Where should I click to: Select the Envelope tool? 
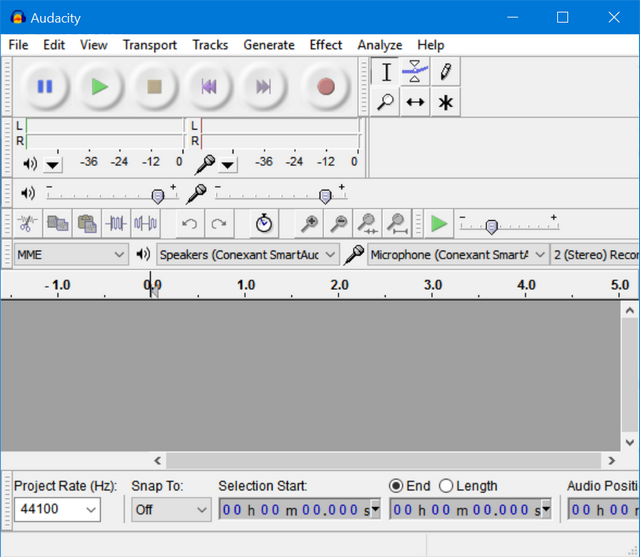(x=415, y=72)
